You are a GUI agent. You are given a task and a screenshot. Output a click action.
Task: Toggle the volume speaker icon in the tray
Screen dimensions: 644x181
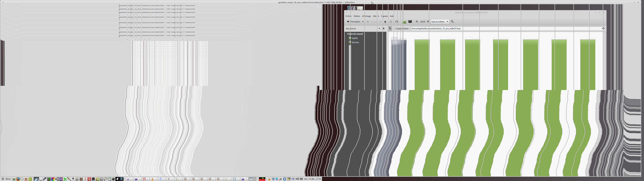tap(297, 179)
